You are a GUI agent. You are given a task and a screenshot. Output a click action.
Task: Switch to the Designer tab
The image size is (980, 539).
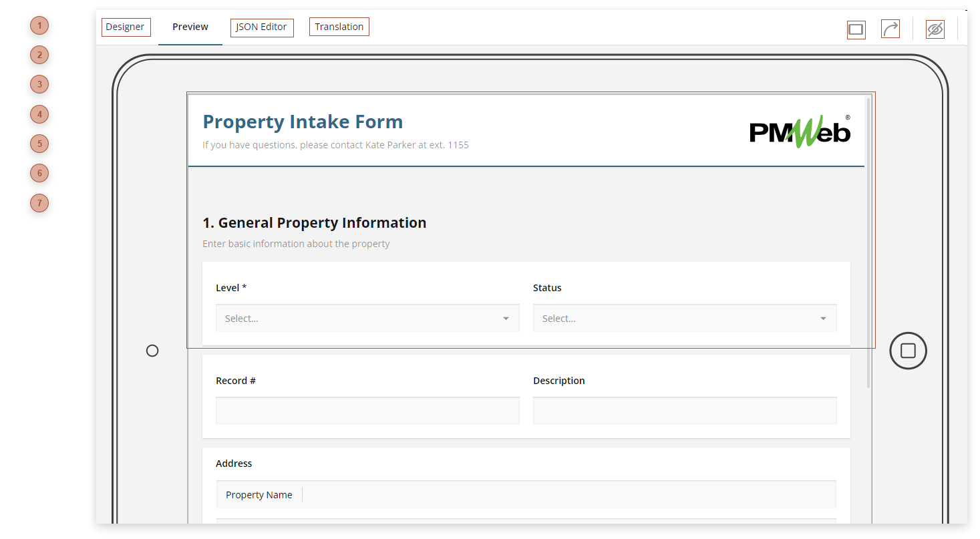pos(126,27)
